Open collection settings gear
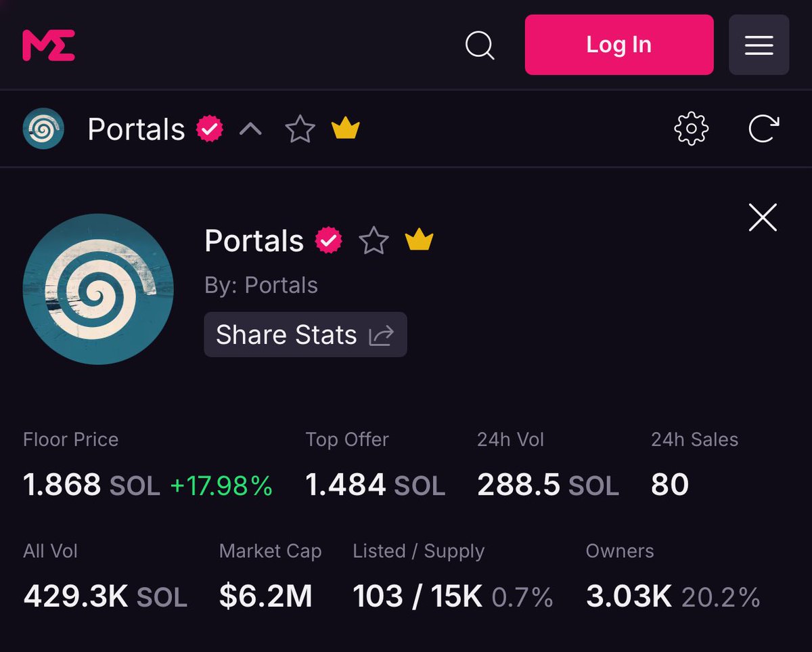The image size is (812, 652). (x=692, y=129)
